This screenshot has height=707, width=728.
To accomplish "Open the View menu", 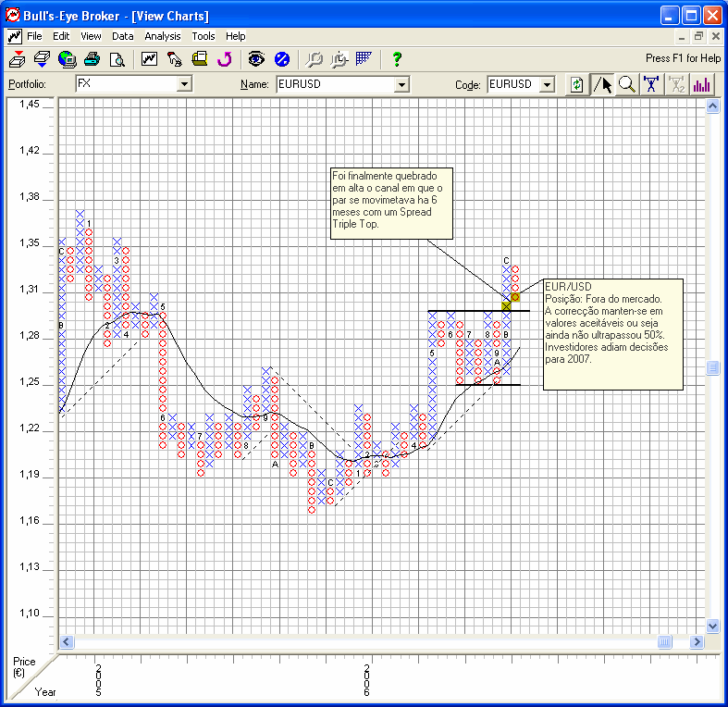I will pos(91,36).
